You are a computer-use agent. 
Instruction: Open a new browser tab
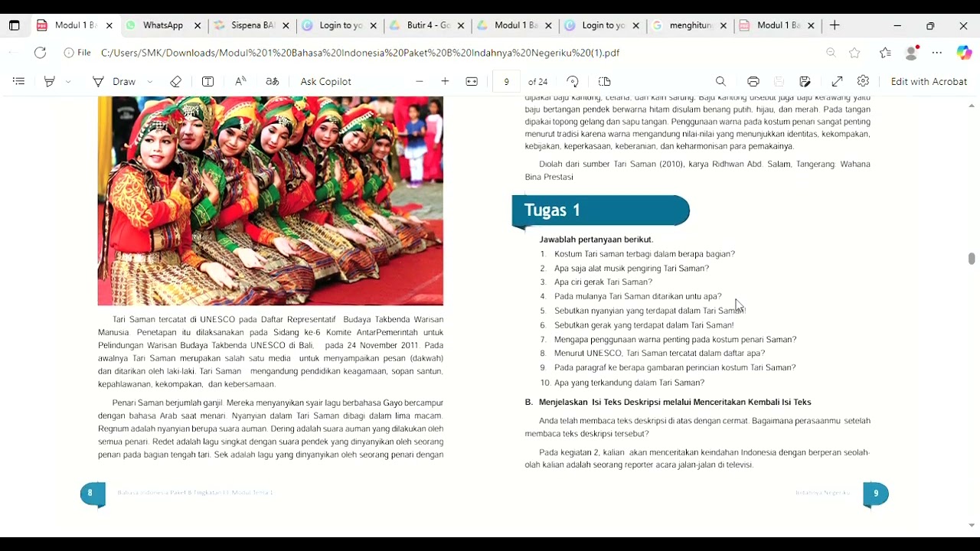tap(835, 25)
